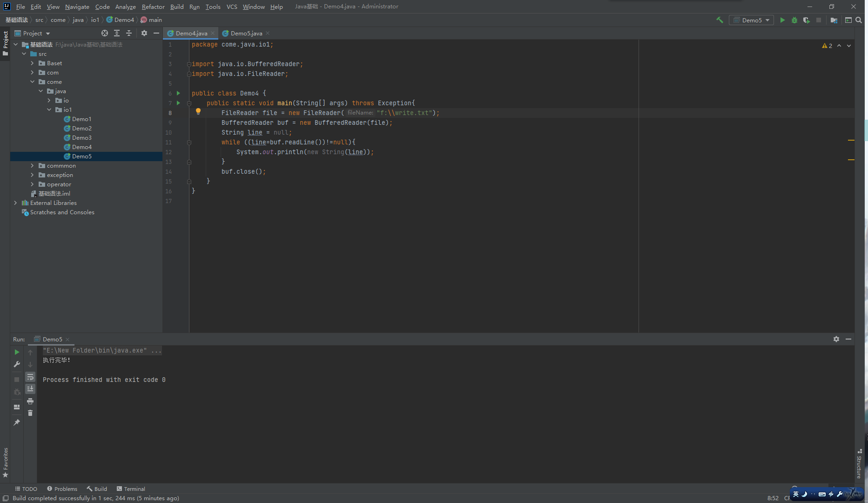Open the Demo5 run configuration dropdown
The image size is (868, 503).
(x=751, y=20)
